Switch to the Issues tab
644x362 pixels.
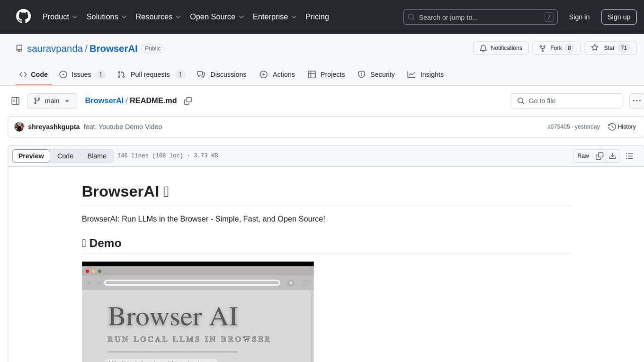pyautogui.click(x=82, y=74)
